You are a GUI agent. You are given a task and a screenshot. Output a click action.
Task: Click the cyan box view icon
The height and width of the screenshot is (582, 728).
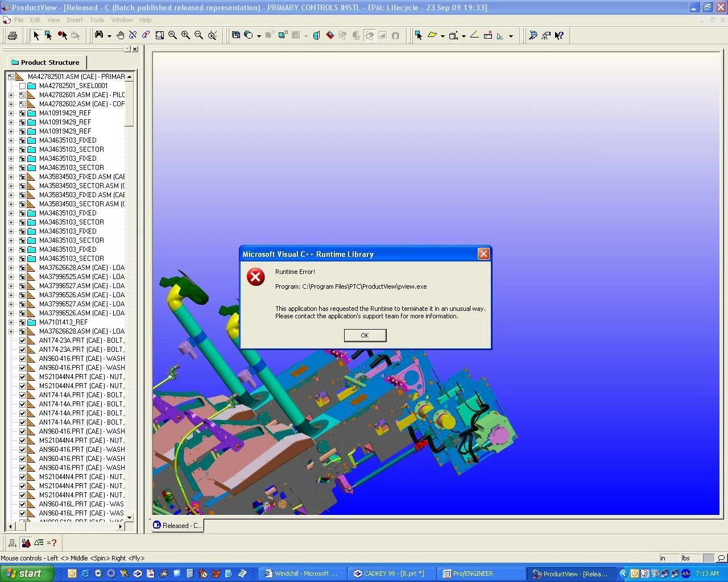[x=282, y=35]
